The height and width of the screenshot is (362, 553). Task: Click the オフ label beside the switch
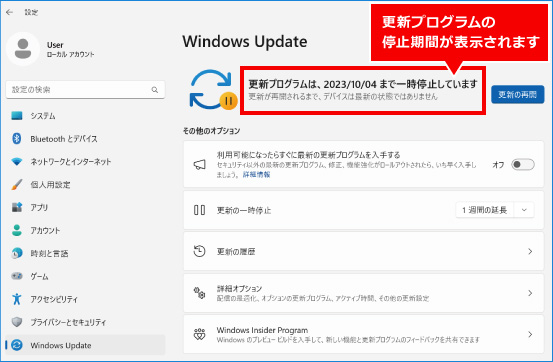point(498,165)
